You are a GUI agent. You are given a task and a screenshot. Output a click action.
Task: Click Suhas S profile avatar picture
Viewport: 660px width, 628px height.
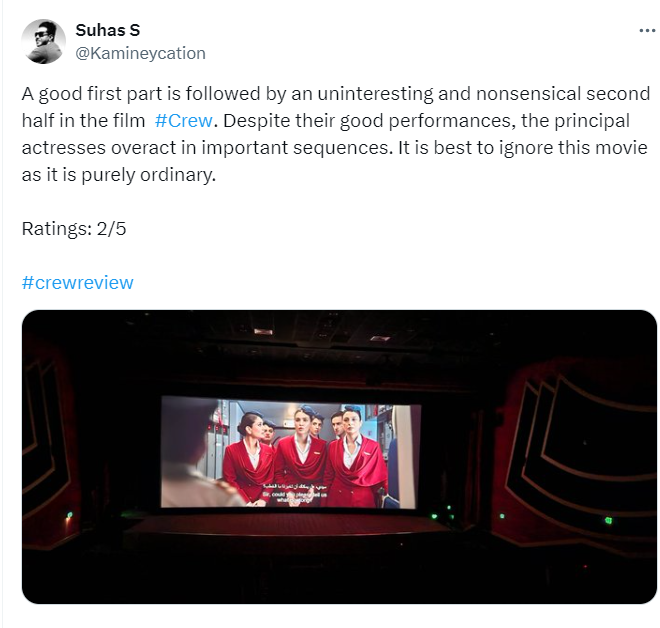(43, 42)
